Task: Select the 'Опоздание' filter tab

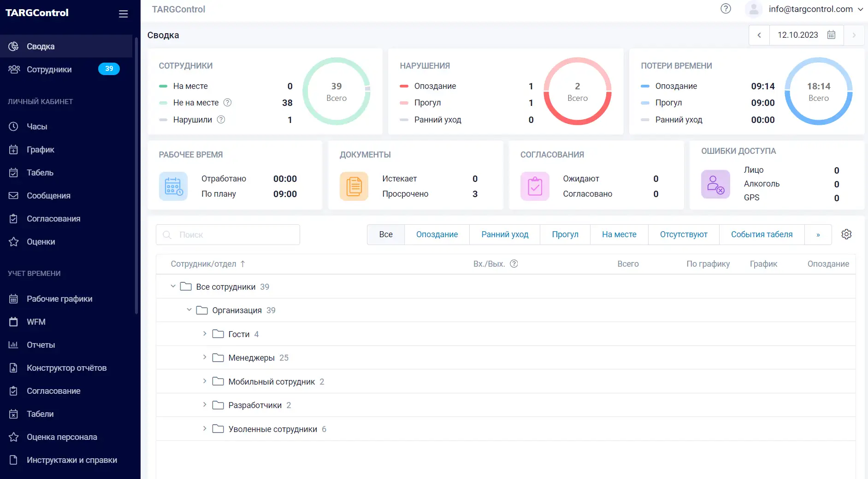Action: tap(437, 234)
